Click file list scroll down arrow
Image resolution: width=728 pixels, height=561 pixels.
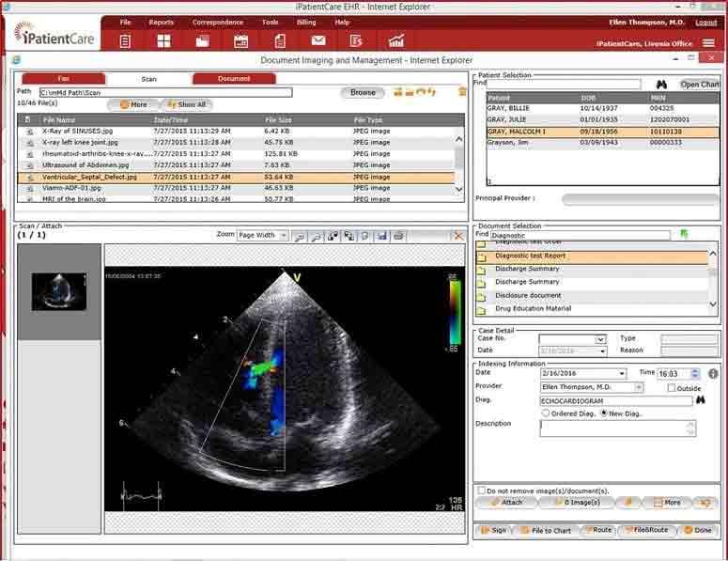[x=458, y=189]
